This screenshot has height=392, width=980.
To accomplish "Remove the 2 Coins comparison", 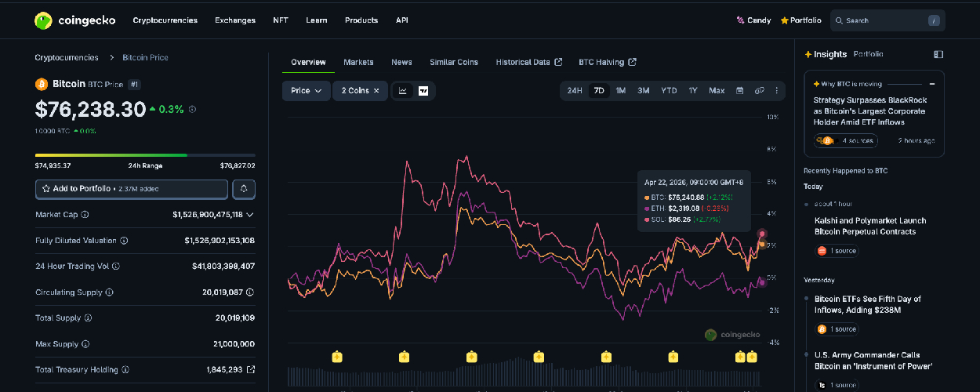I will [x=376, y=91].
